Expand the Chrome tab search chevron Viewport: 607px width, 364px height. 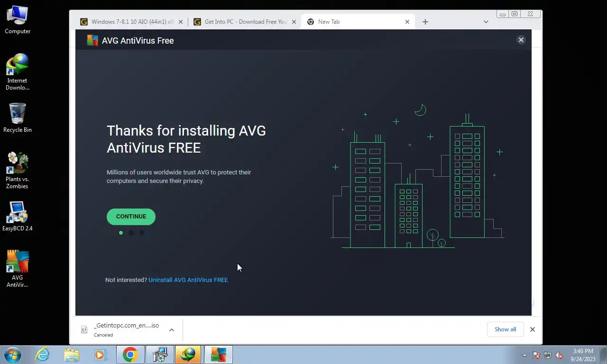coord(486,22)
